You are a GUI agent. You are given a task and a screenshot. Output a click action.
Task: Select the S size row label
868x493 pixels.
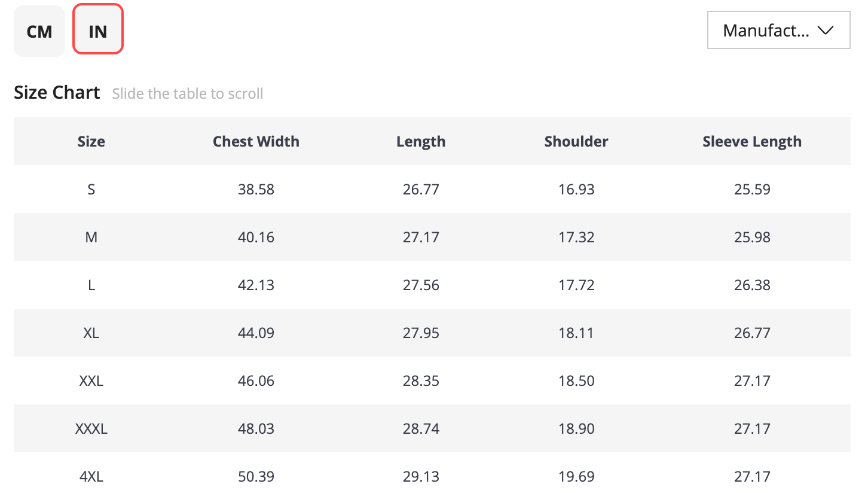point(91,190)
